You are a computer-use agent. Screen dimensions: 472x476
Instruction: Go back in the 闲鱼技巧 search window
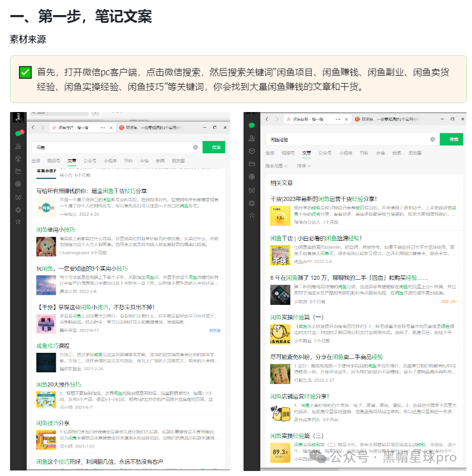[33, 128]
